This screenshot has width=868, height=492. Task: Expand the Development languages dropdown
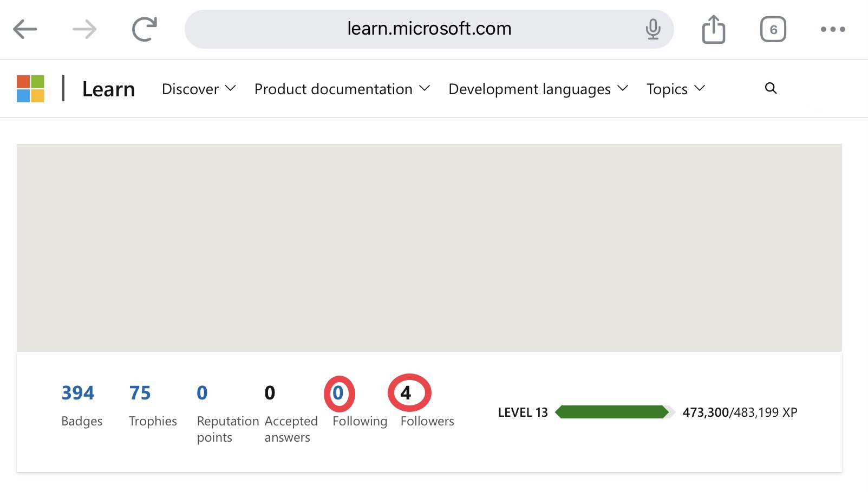coord(538,89)
